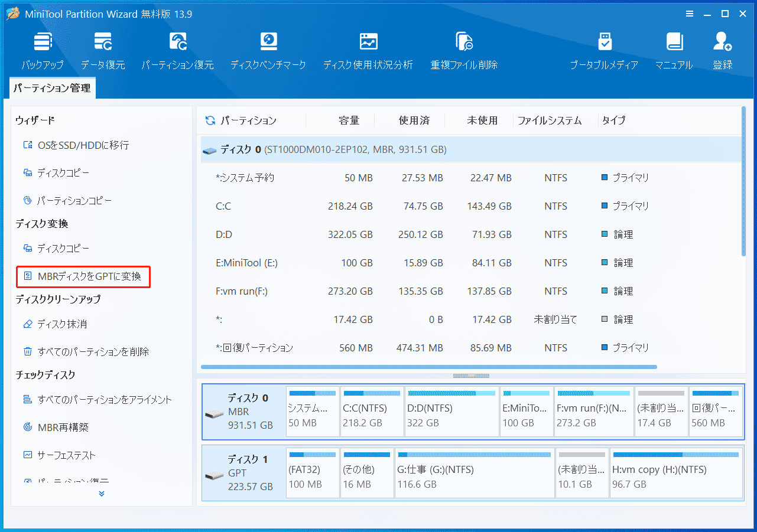Open ディスク使用状況分析 space analyzer
Viewport: 757px width, 532px height.
368,51
